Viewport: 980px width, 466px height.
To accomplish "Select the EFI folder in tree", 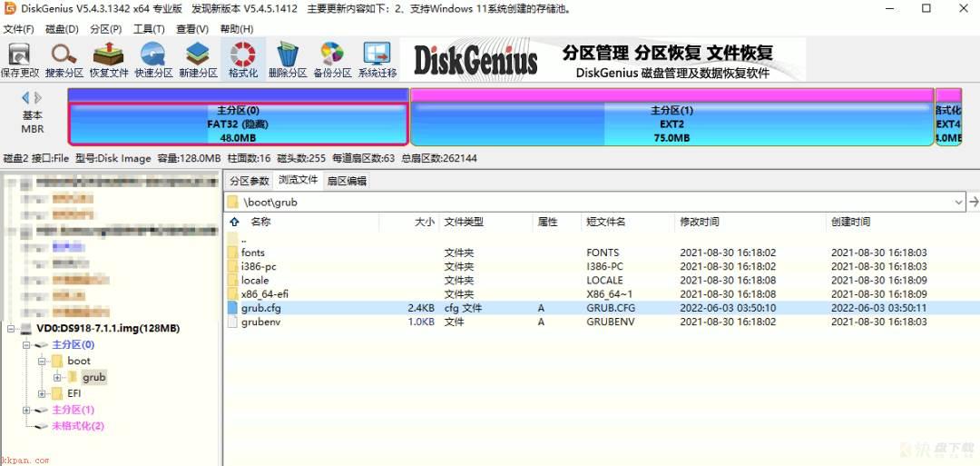I will (x=74, y=393).
